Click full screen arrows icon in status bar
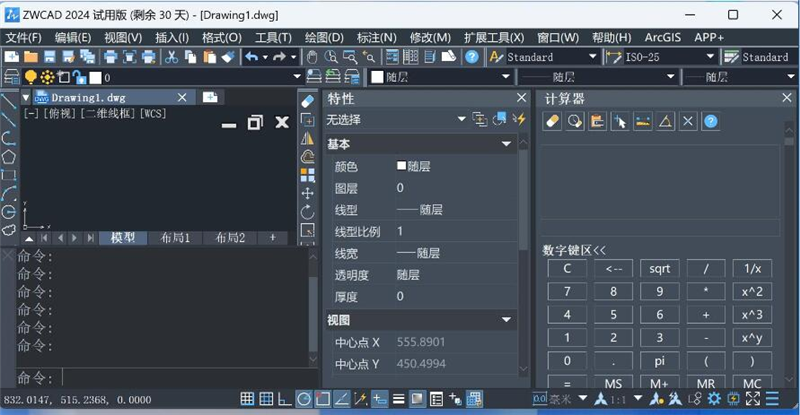Screen dimensions: 800x415 [x=753, y=399]
